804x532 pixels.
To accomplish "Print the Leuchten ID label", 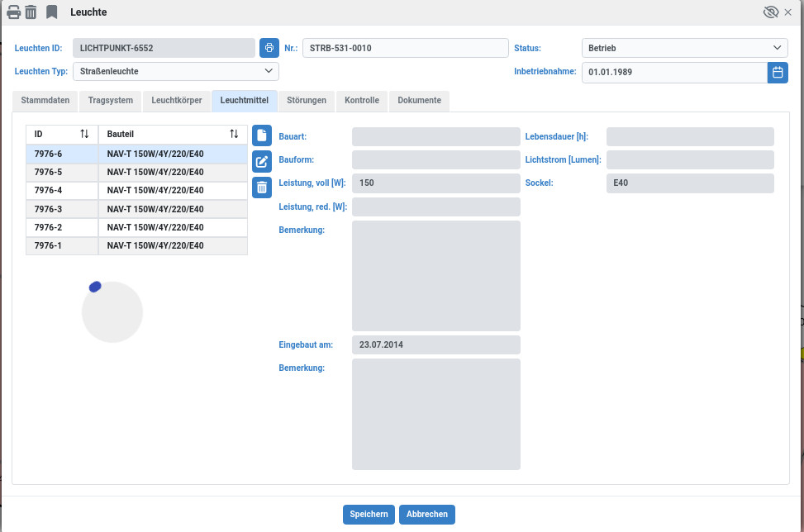I will 269,48.
